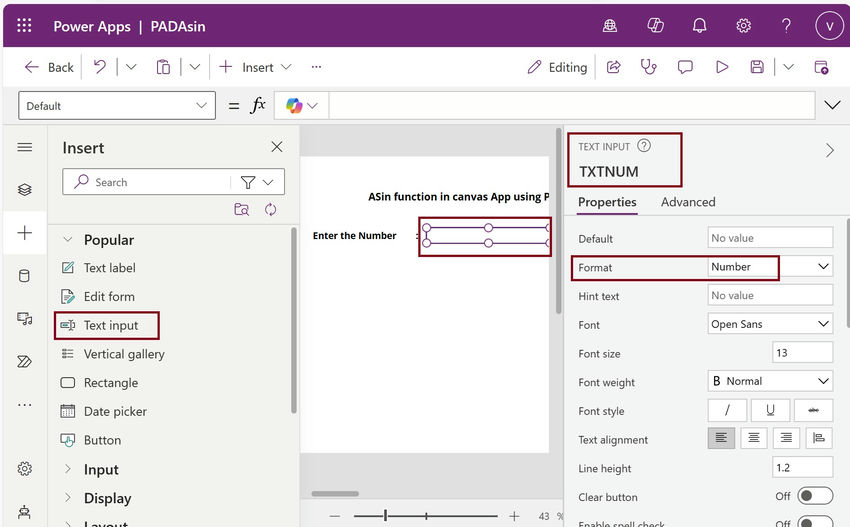The width and height of the screenshot is (850, 527).
Task: Open the Copilot formula dropdown
Action: [301, 106]
